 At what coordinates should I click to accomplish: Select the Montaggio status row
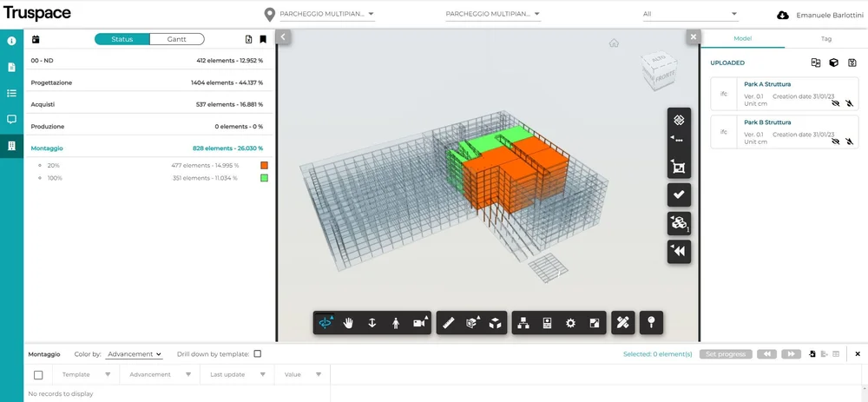tap(149, 148)
